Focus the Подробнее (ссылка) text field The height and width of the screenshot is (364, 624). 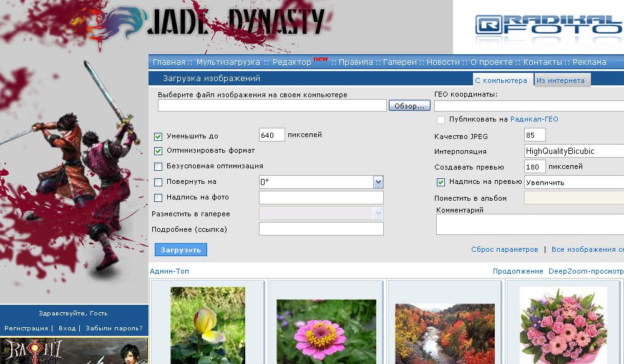[x=321, y=229]
